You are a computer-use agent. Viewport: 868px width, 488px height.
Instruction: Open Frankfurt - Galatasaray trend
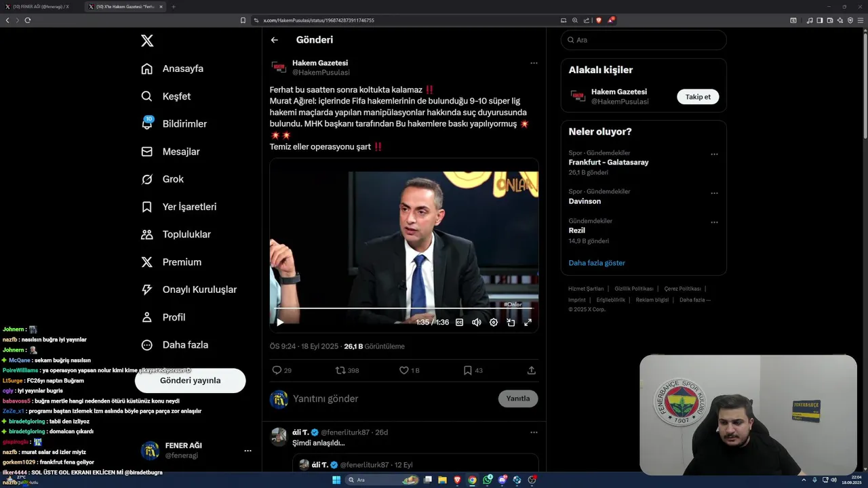(x=608, y=163)
